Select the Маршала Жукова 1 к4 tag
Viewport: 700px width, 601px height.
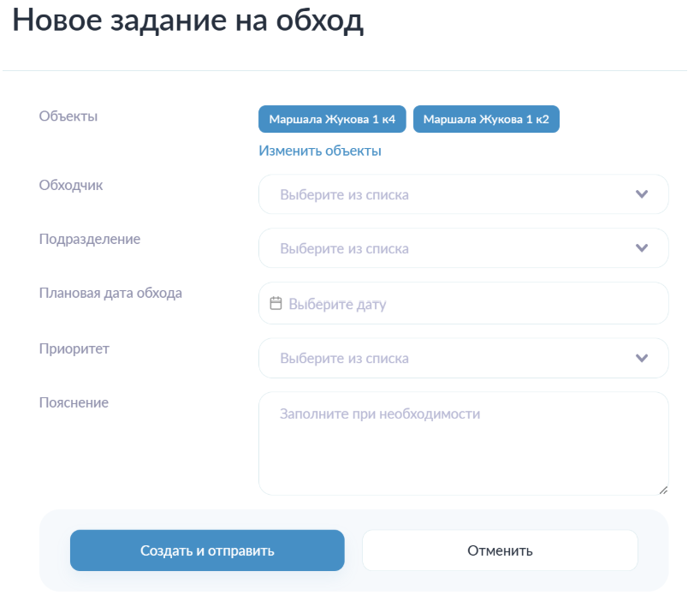(x=332, y=120)
